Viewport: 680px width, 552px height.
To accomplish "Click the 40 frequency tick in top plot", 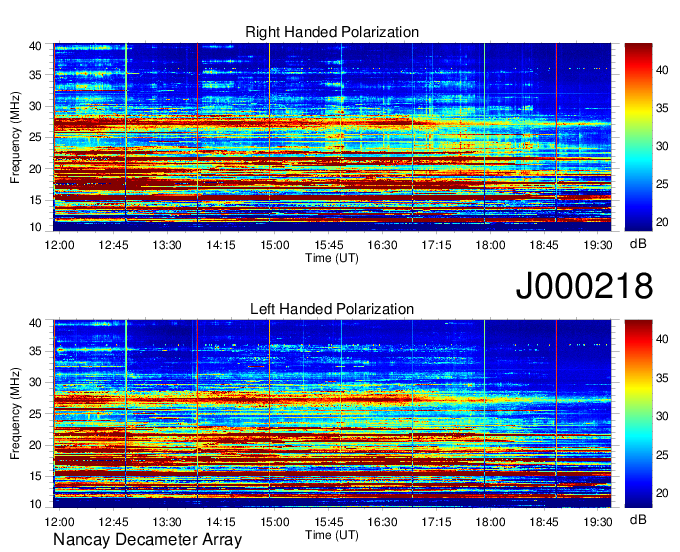I will pos(35,46).
